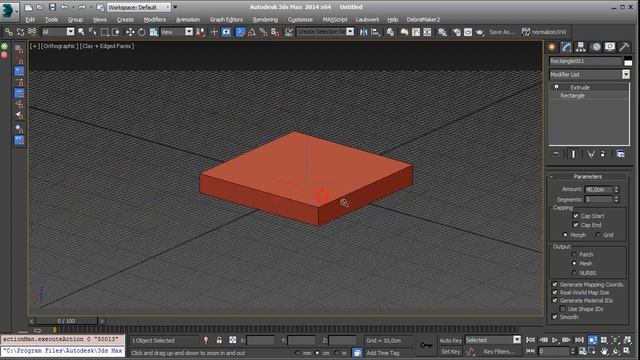Click the time slider 0 / 100
The width and height of the screenshot is (640, 360).
66,321
